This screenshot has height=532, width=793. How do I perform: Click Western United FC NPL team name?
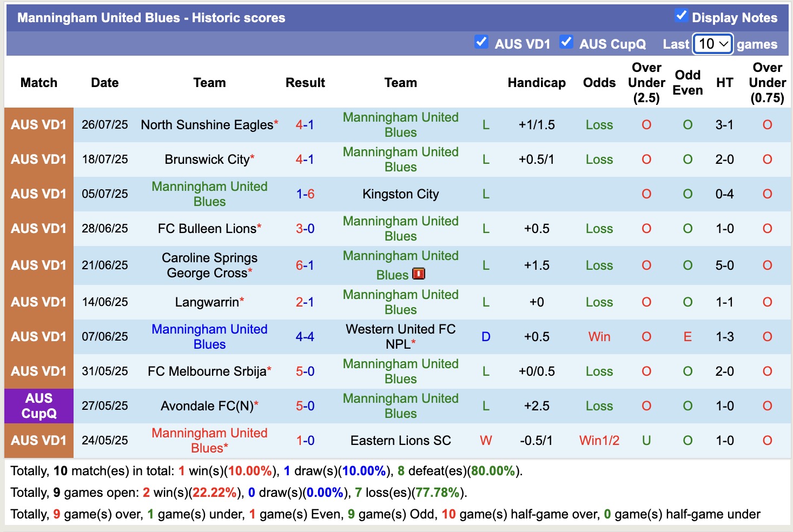400,336
